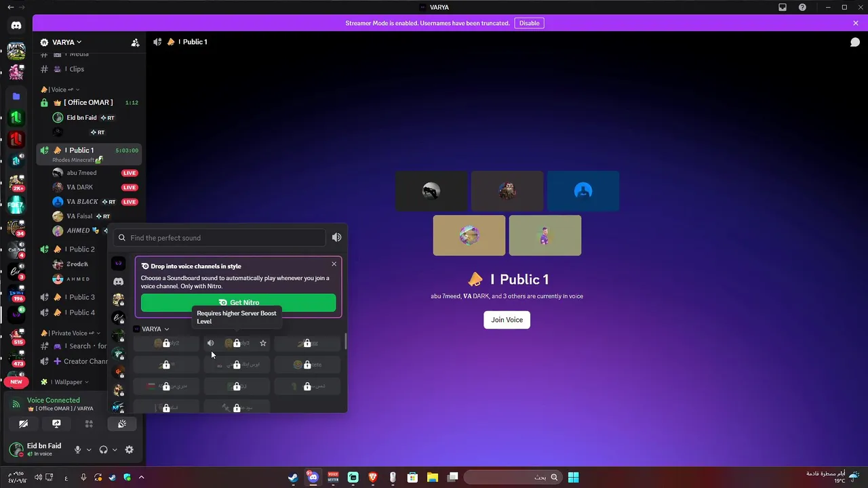Select Discord default sounds in soundboard sidebar

(x=119, y=281)
